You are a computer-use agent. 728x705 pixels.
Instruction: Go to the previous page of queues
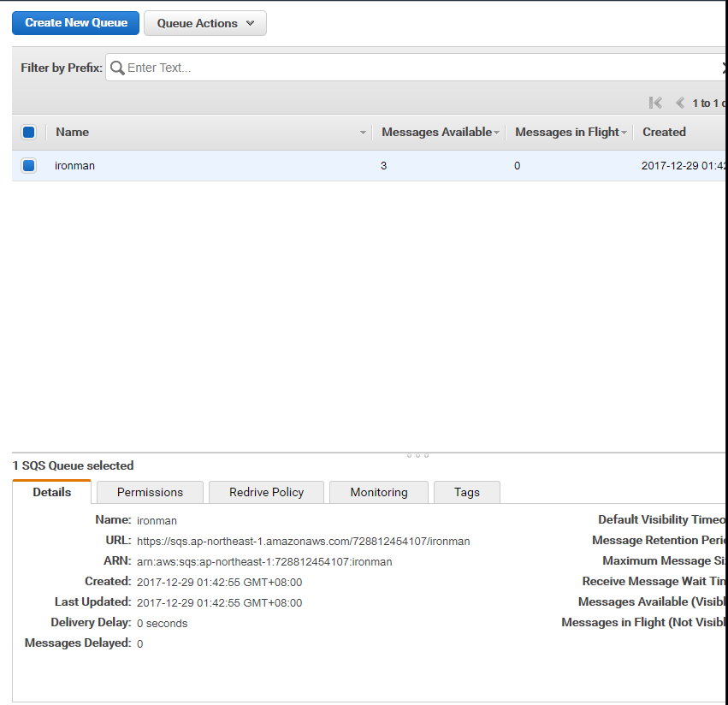point(680,103)
